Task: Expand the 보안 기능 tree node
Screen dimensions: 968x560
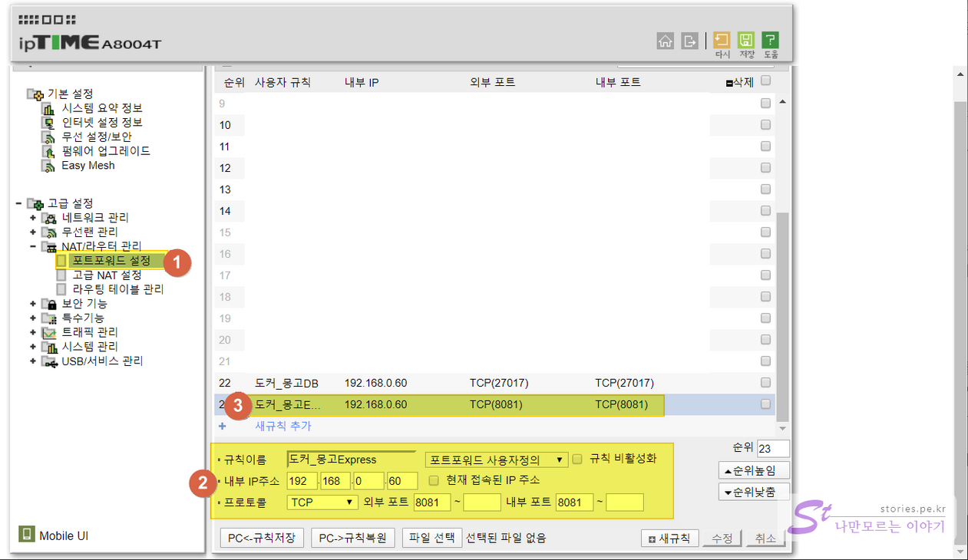Action: [33, 304]
